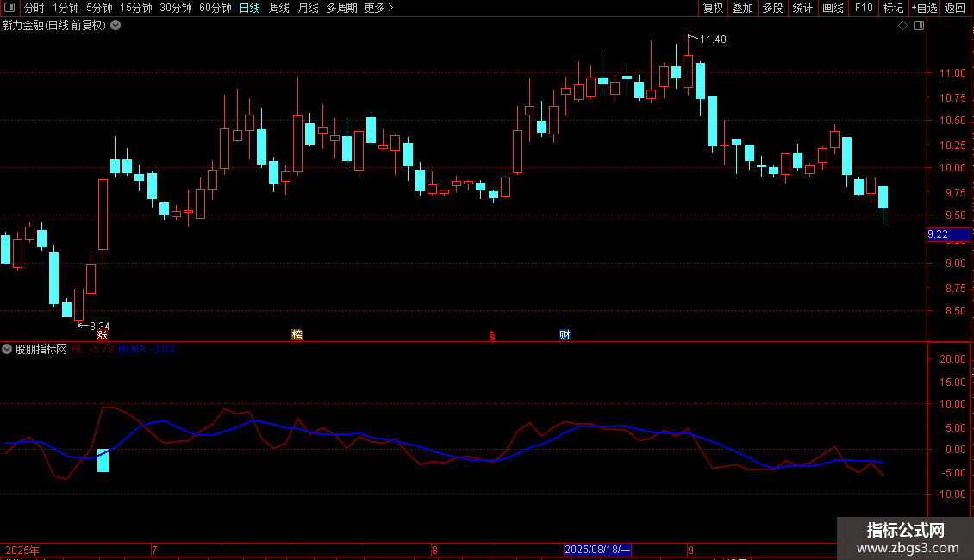This screenshot has height=560, width=974.
Task: Click 标记 mark button
Action: tap(893, 8)
